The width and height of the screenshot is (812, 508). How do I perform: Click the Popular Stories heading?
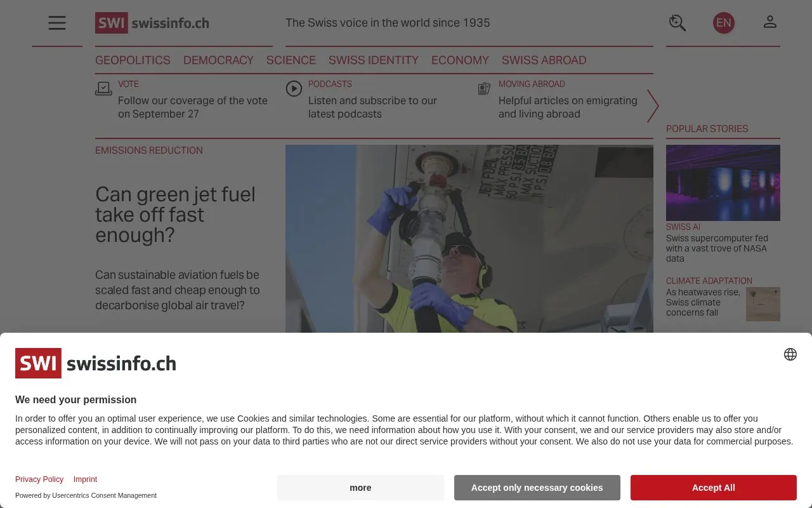coord(707,129)
